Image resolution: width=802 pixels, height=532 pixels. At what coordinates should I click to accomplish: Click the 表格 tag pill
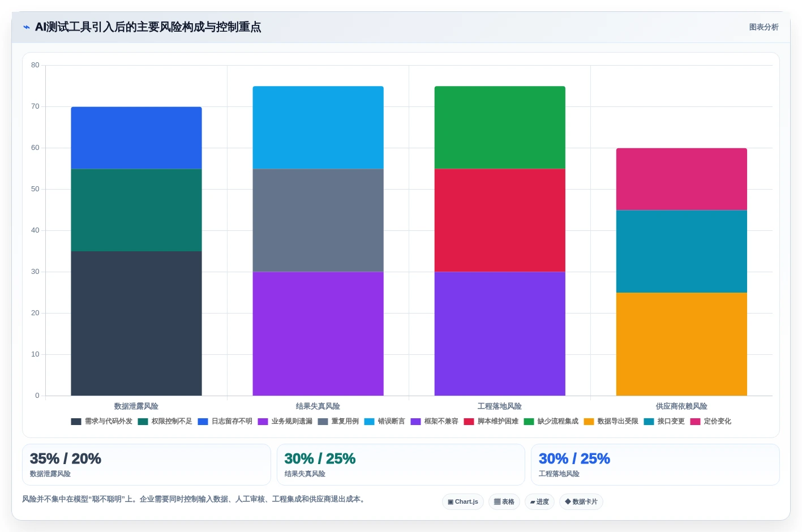504,502
